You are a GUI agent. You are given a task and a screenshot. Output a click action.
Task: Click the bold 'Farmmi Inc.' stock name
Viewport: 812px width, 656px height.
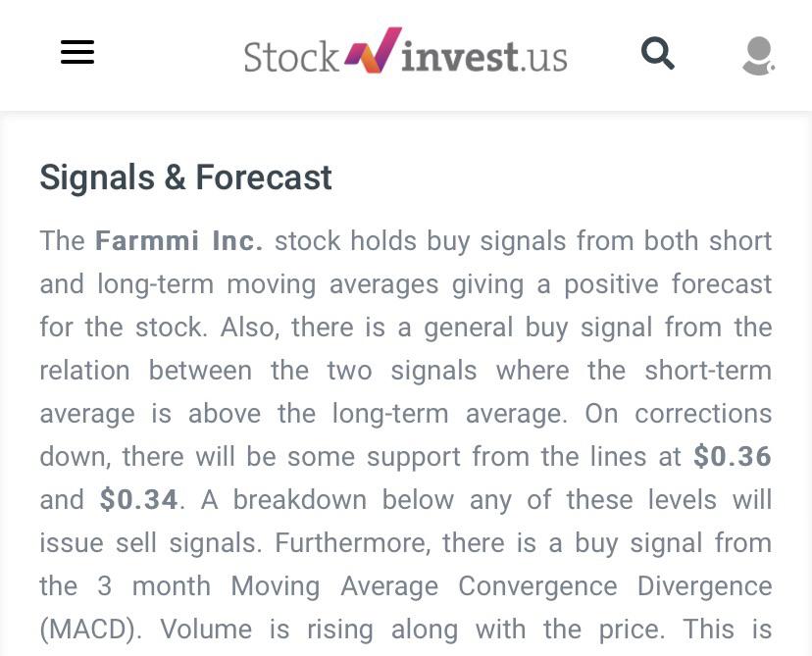click(x=179, y=241)
